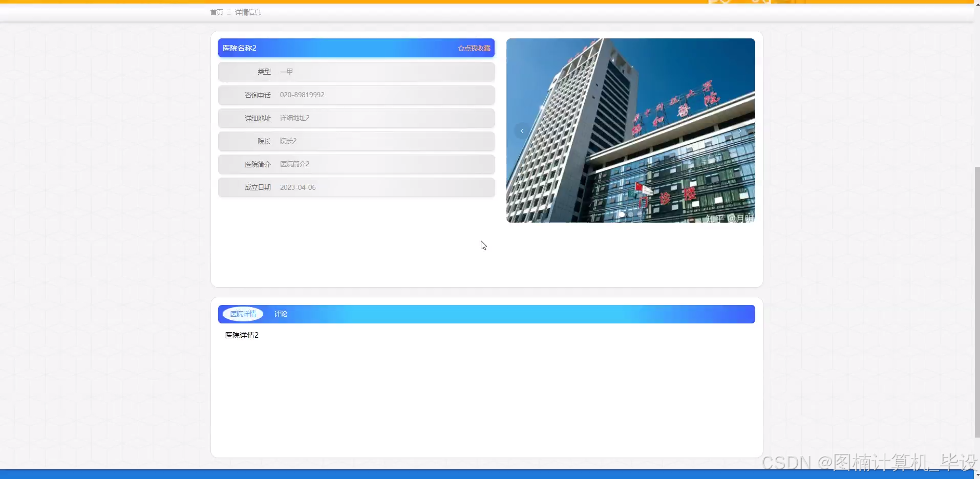Image resolution: width=980 pixels, height=479 pixels.
Task: Click the 一甲 type value
Action: coord(286,72)
